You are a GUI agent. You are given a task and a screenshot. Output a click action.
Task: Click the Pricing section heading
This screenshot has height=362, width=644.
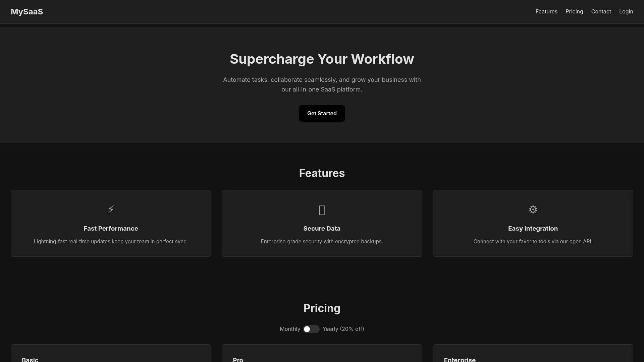[x=322, y=308]
